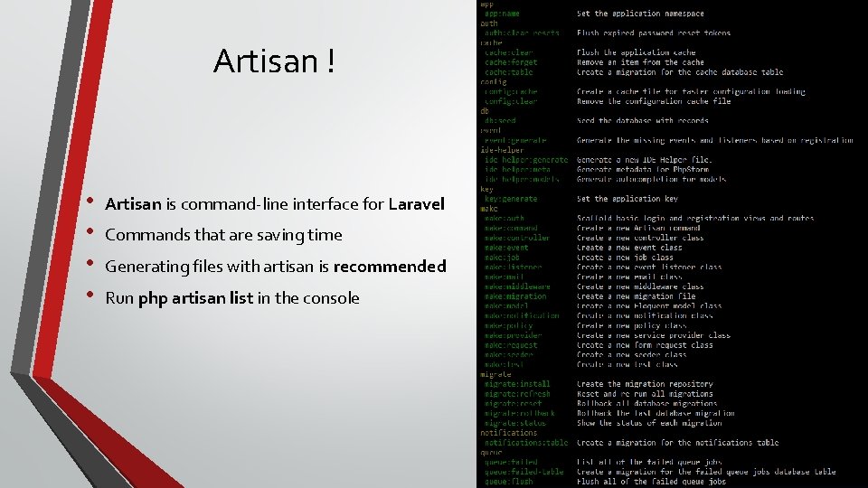Click the 'cache:clear' command
Screen dimensions: 868x488
(x=509, y=52)
